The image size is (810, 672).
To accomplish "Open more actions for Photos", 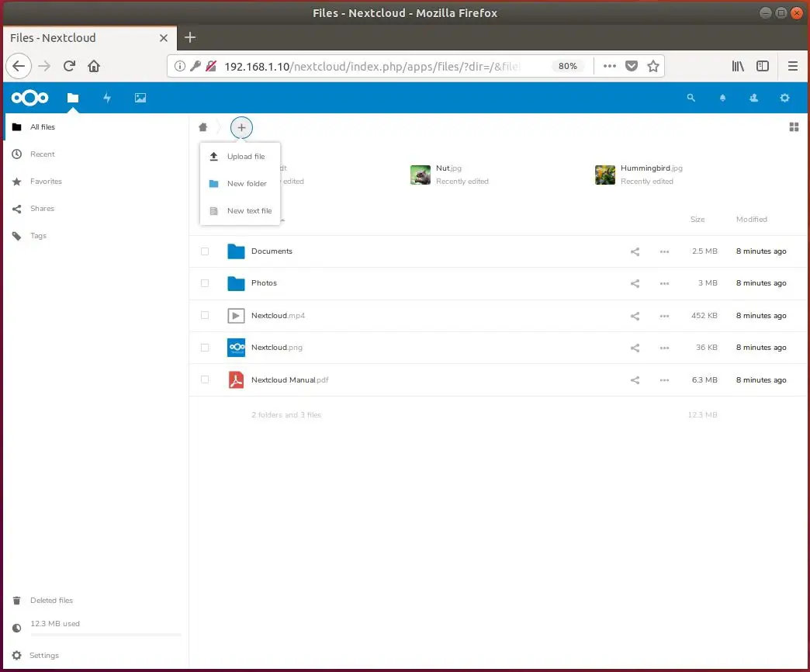I will click(664, 283).
